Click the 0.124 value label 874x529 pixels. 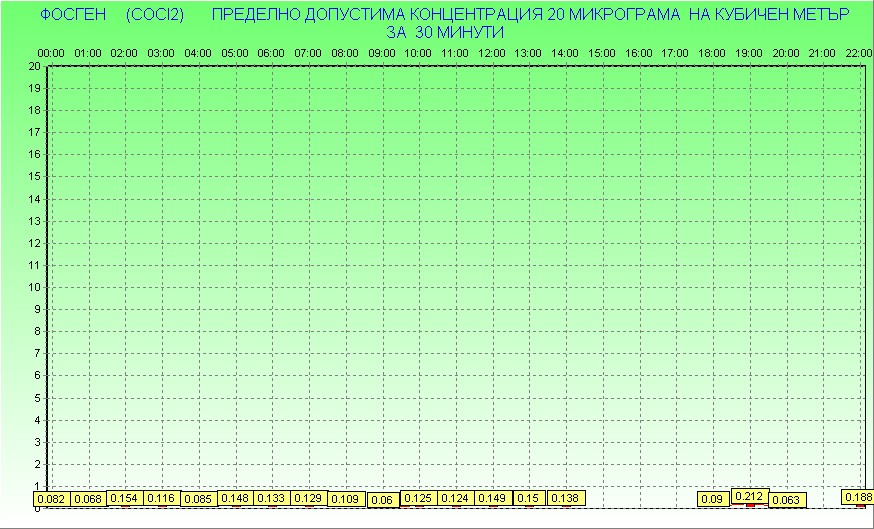[x=456, y=498]
